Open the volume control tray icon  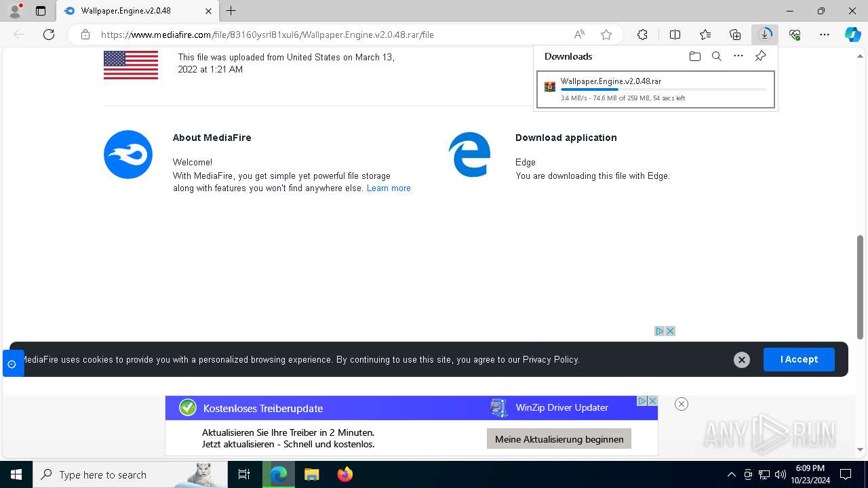(781, 474)
